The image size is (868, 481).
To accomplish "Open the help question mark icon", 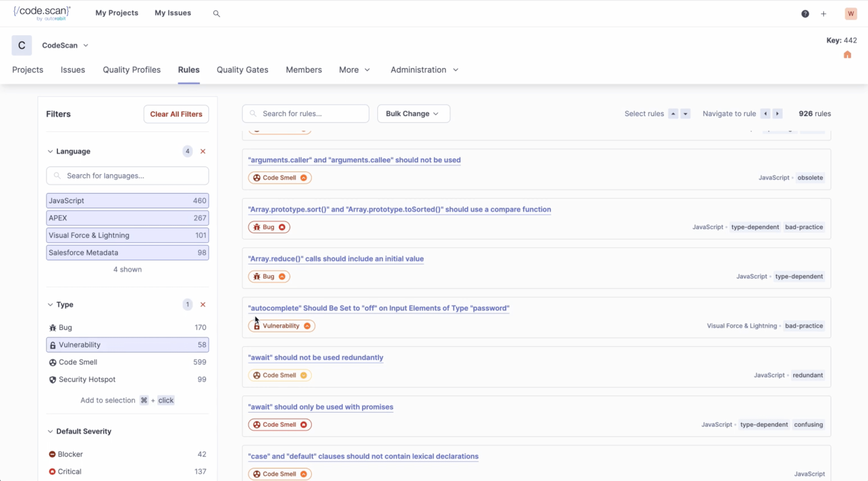I will [805, 14].
